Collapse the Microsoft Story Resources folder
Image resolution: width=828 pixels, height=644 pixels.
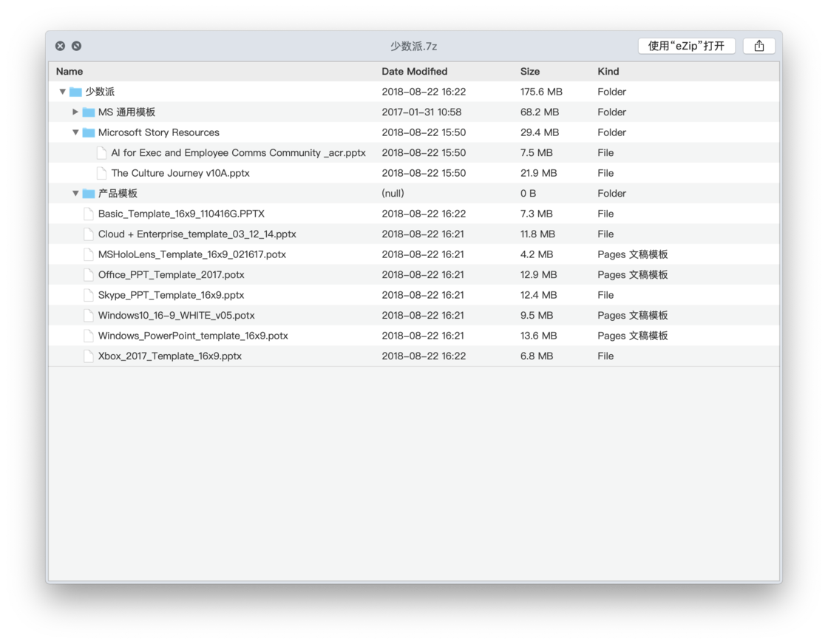click(x=75, y=132)
